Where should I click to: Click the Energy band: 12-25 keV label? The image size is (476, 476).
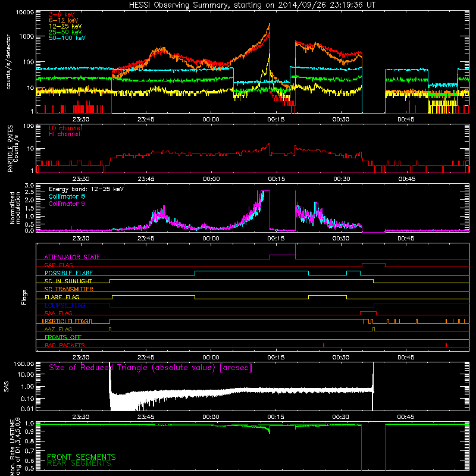click(86, 189)
